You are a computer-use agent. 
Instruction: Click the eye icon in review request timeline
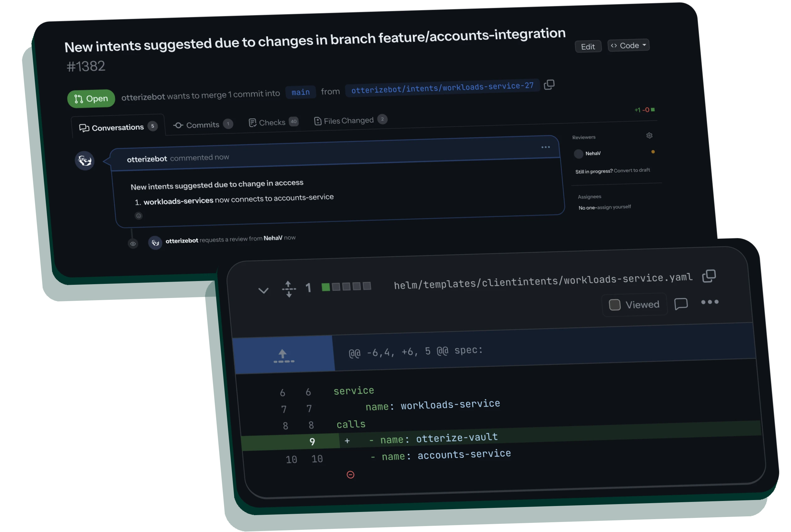click(x=133, y=244)
